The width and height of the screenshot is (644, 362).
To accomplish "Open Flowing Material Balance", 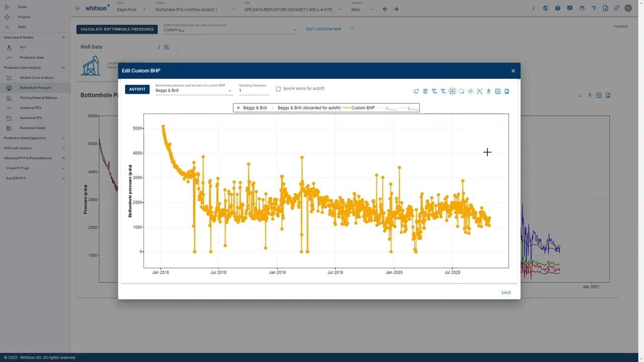I will click(x=38, y=98).
